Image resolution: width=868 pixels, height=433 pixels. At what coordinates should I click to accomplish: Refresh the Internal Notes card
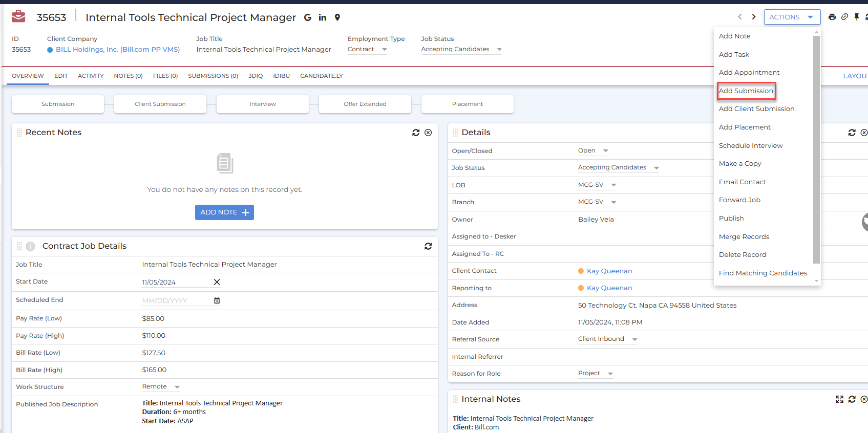tap(852, 399)
